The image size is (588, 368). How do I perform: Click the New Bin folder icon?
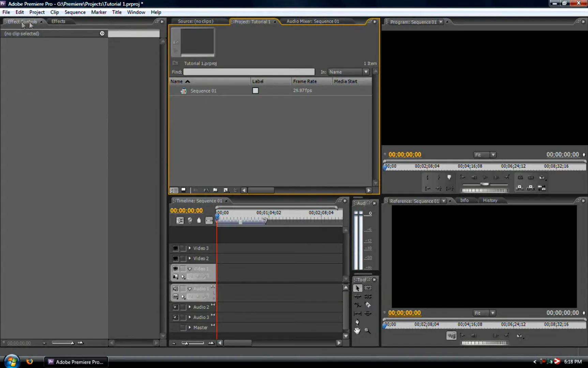coord(215,190)
